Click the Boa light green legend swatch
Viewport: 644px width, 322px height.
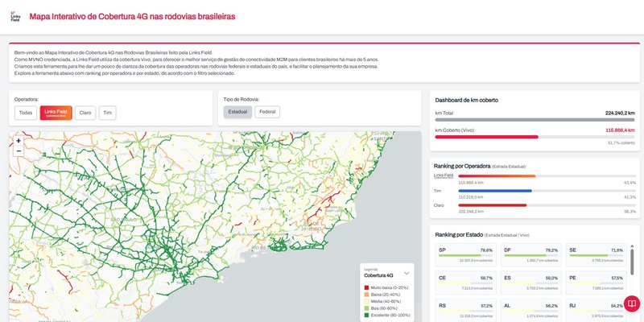point(366,308)
